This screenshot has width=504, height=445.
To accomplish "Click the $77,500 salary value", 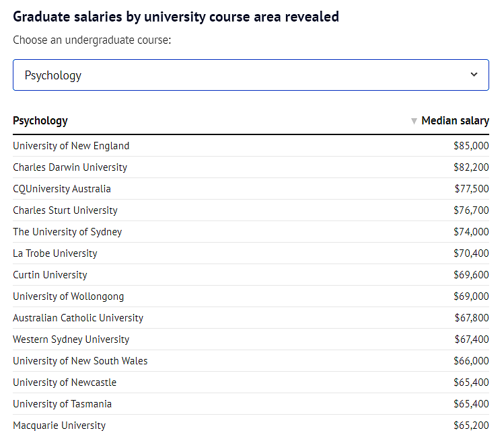I will [x=472, y=189].
